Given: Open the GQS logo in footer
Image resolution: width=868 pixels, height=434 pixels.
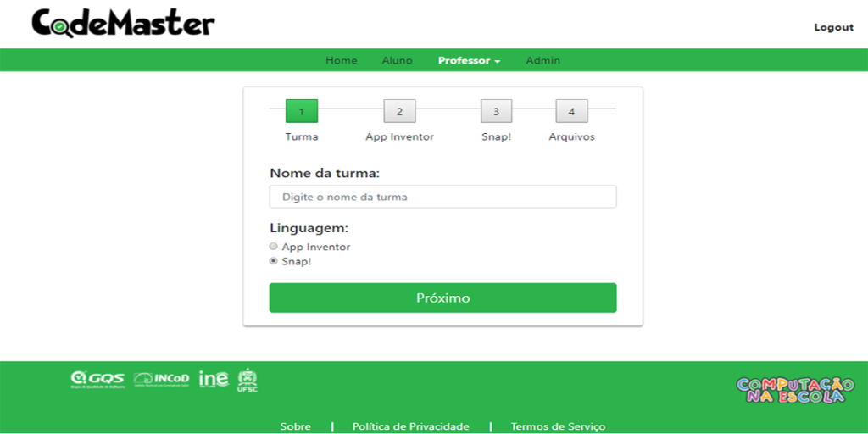Looking at the screenshot, I should [98, 379].
